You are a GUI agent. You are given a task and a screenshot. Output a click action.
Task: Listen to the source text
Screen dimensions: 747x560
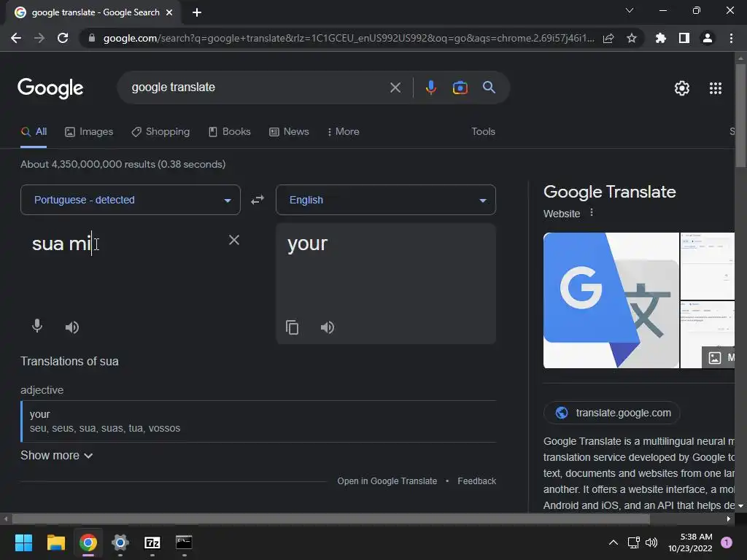[x=72, y=327]
